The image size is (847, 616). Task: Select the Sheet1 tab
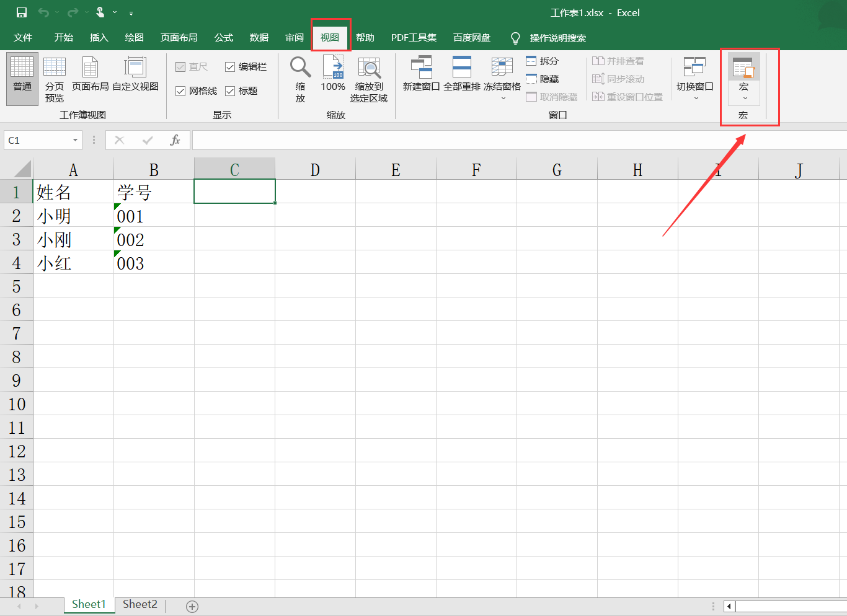tap(89, 605)
